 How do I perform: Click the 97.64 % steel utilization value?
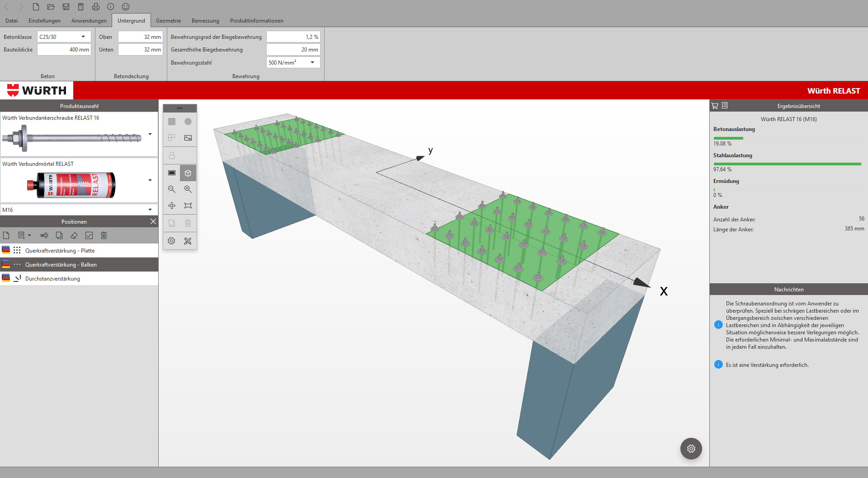722,169
